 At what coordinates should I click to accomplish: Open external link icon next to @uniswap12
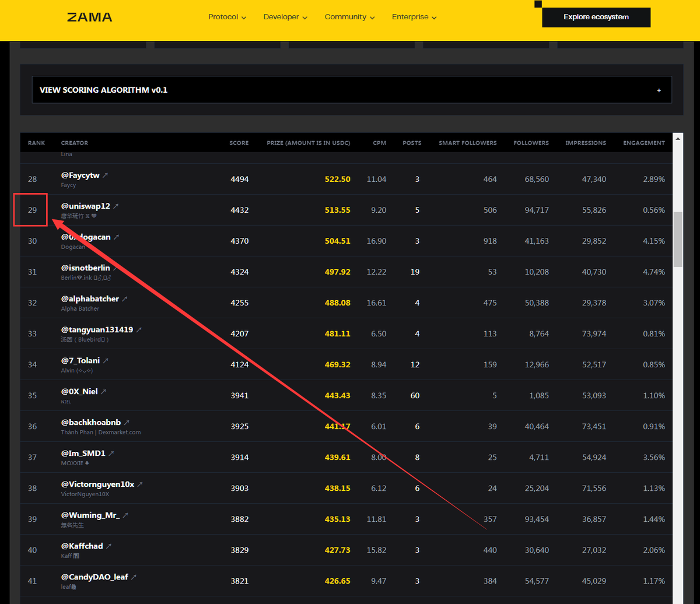116,206
